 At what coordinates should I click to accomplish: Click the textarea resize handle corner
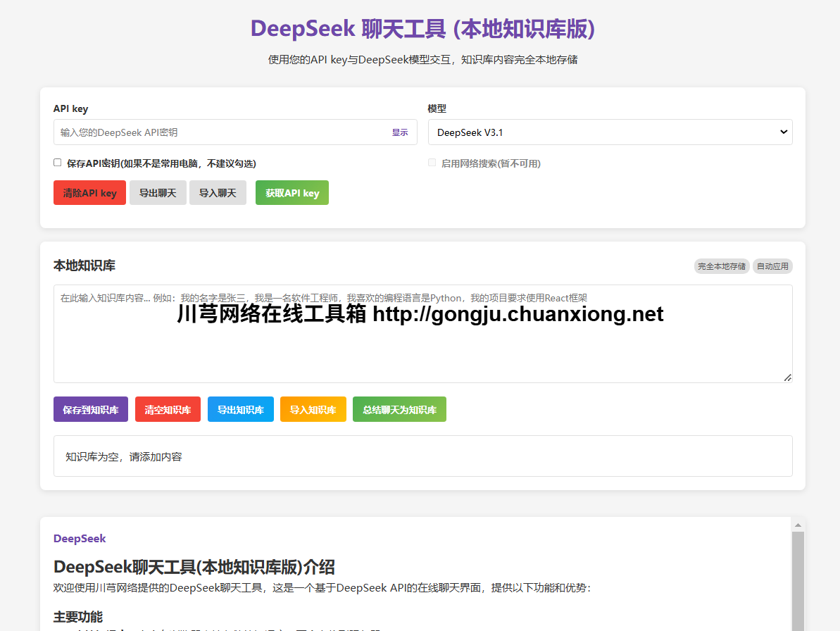click(787, 377)
